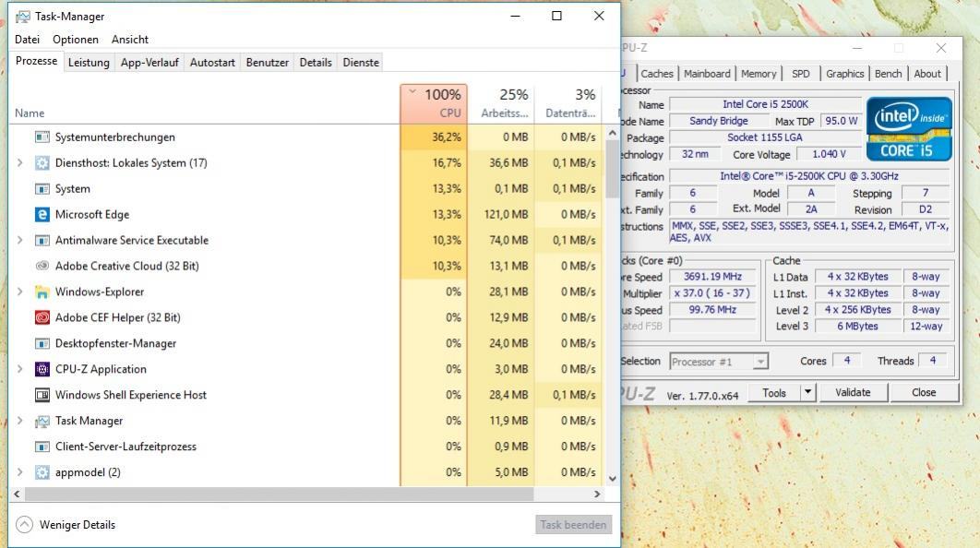Click the appmodel gear icon
Screen dimensions: 980x548
(42, 472)
